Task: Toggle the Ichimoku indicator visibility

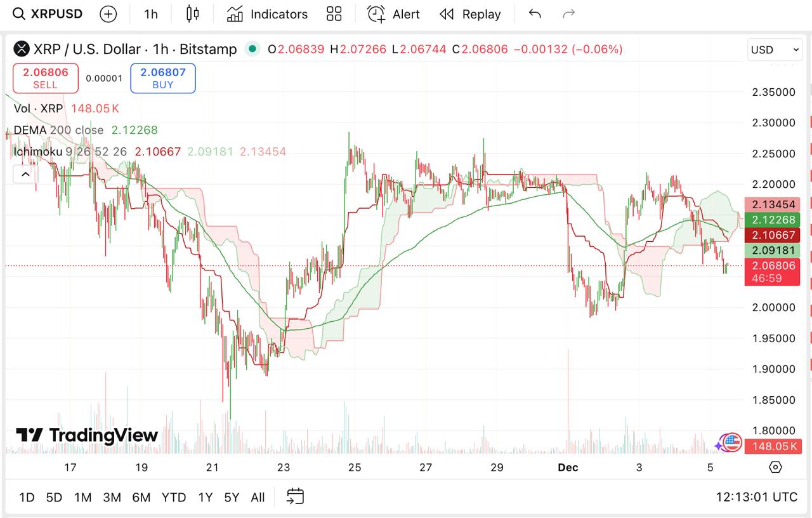Action: (38, 151)
